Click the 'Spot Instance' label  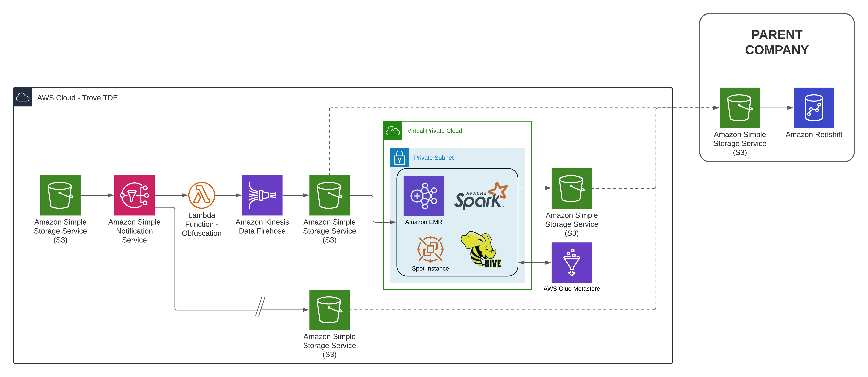click(x=430, y=268)
